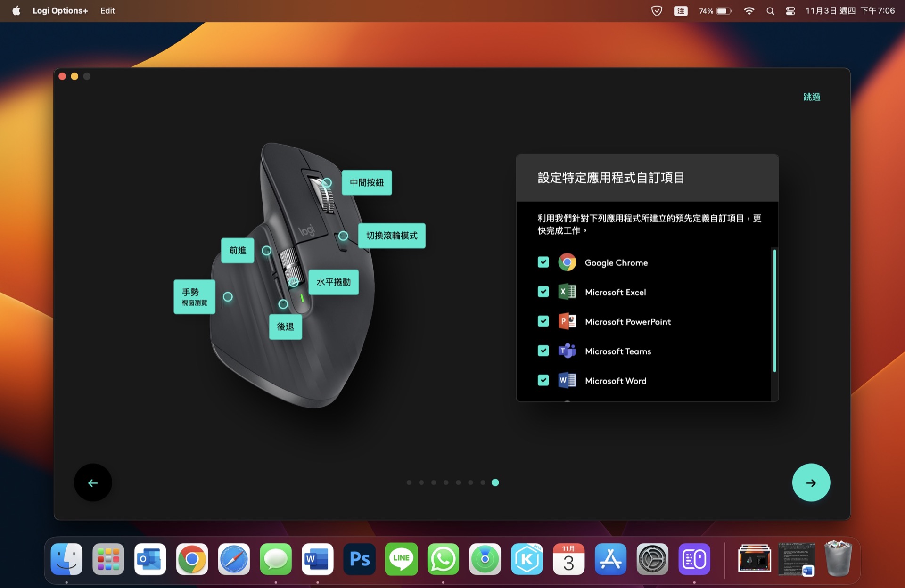Click the hotspot circle next to 前進
The height and width of the screenshot is (588, 905).
pos(266,251)
